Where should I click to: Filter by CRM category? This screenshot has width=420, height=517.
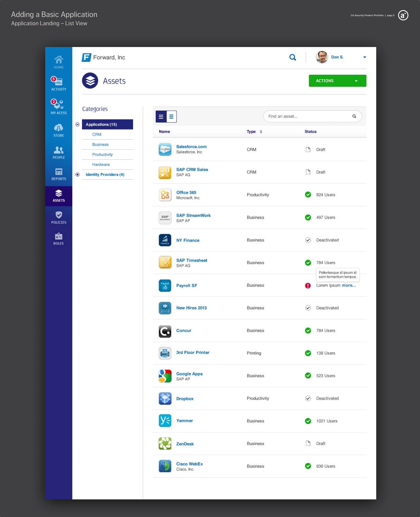(x=97, y=135)
